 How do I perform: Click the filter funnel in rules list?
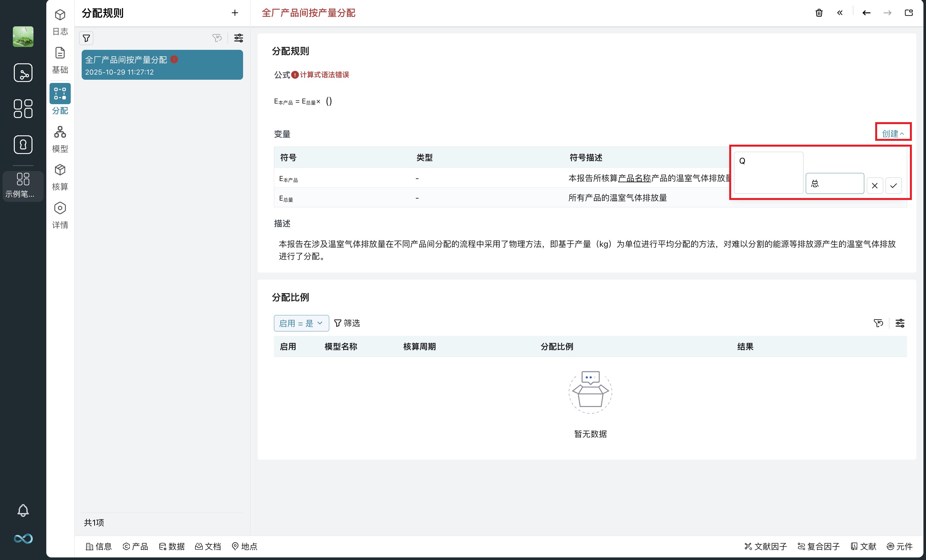86,38
